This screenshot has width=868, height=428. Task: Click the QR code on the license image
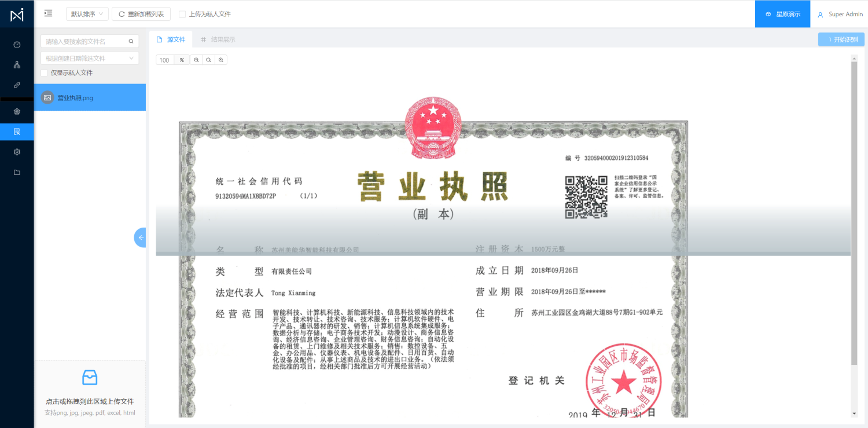[586, 197]
